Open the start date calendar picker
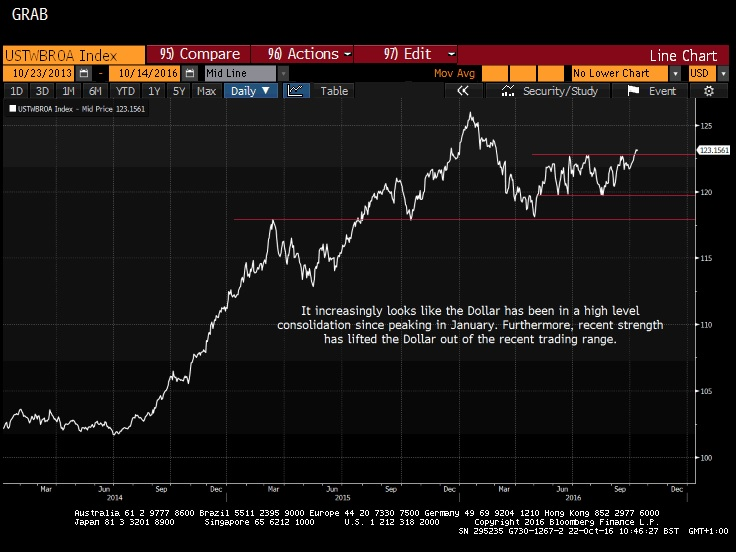The height and width of the screenshot is (552, 736). [x=84, y=74]
